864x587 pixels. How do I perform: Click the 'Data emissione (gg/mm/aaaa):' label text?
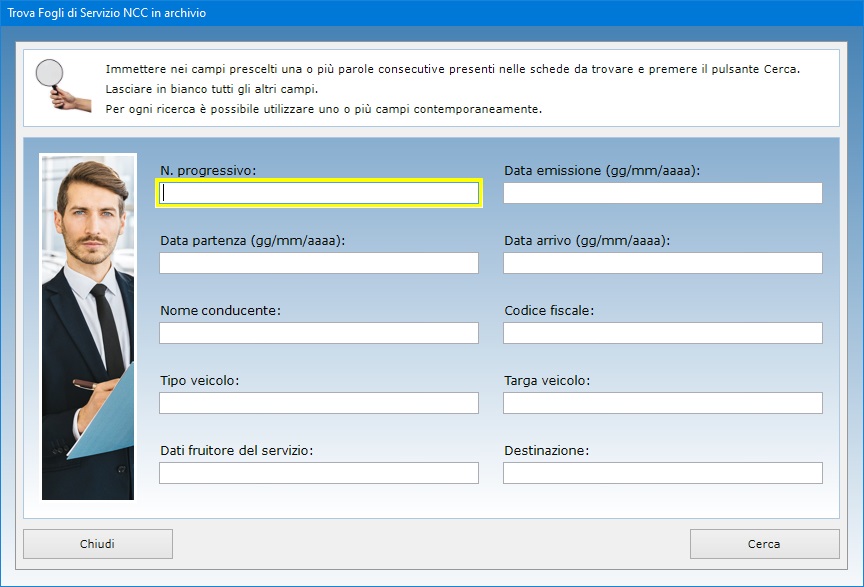click(601, 171)
